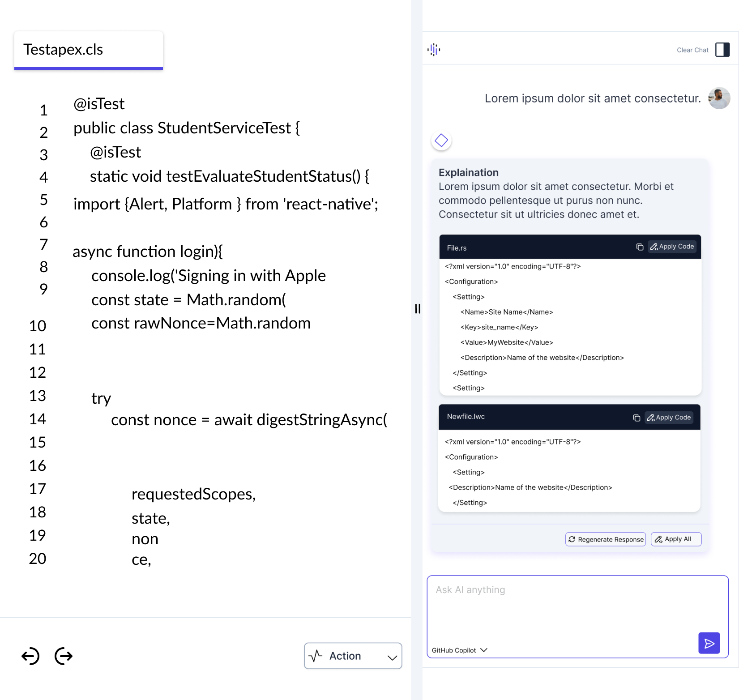Click the diamond icon below the user message
The height and width of the screenshot is (700, 739).
pos(441,140)
